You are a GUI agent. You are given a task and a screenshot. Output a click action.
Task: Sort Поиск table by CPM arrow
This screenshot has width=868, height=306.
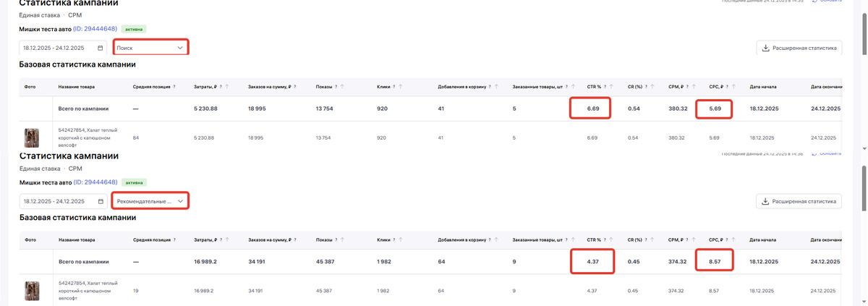pos(694,86)
